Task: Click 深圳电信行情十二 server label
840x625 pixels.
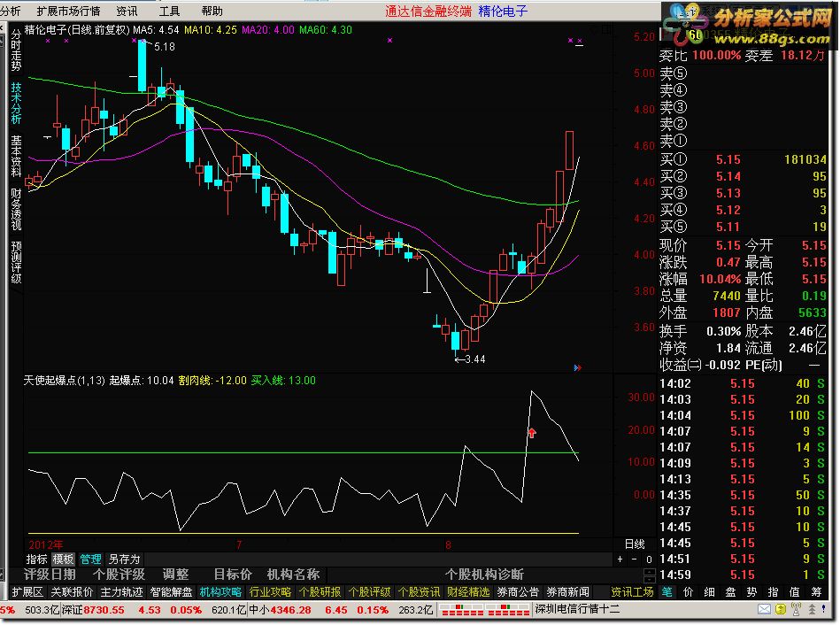Action: pyautogui.click(x=577, y=609)
